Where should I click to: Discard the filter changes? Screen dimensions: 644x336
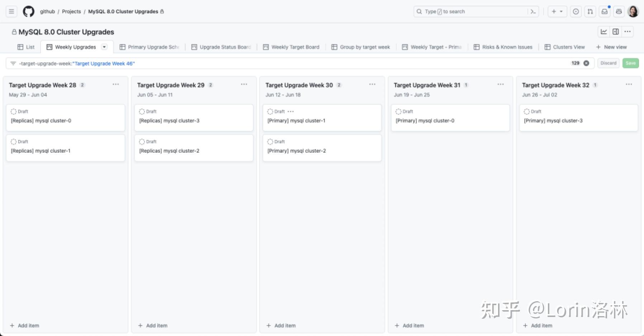pyautogui.click(x=609, y=63)
